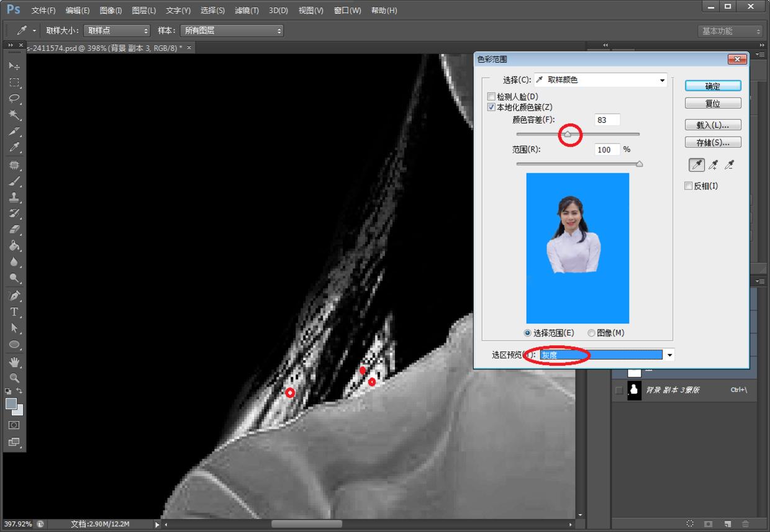This screenshot has width=770, height=532.
Task: Select the Magic Wand tool
Action: pyautogui.click(x=14, y=115)
